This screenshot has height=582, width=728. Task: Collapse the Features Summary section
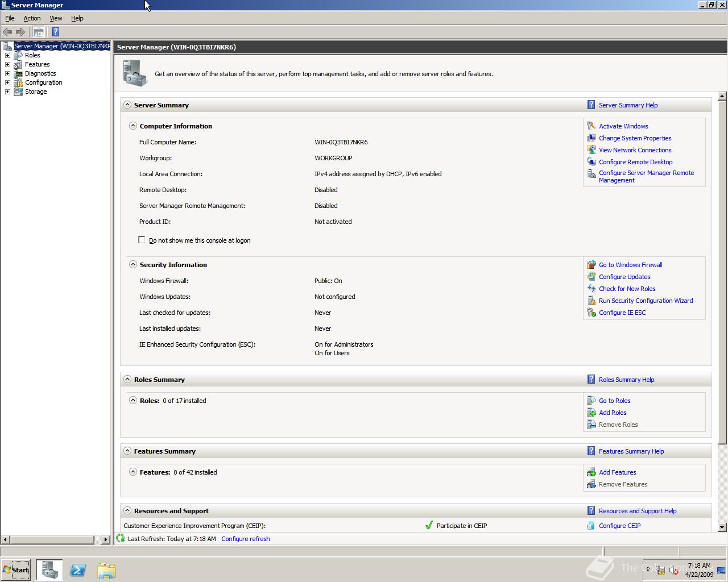click(127, 451)
